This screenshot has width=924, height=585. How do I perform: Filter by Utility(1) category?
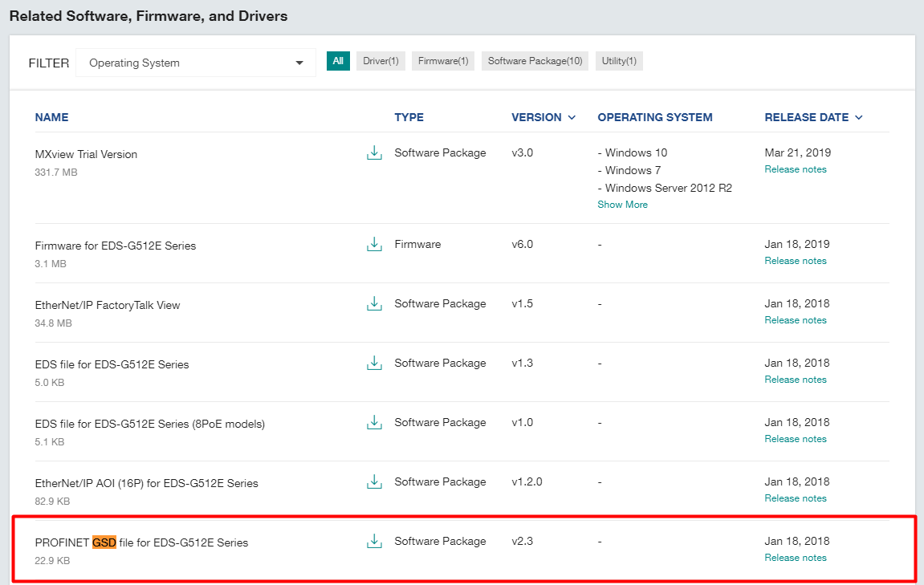619,61
